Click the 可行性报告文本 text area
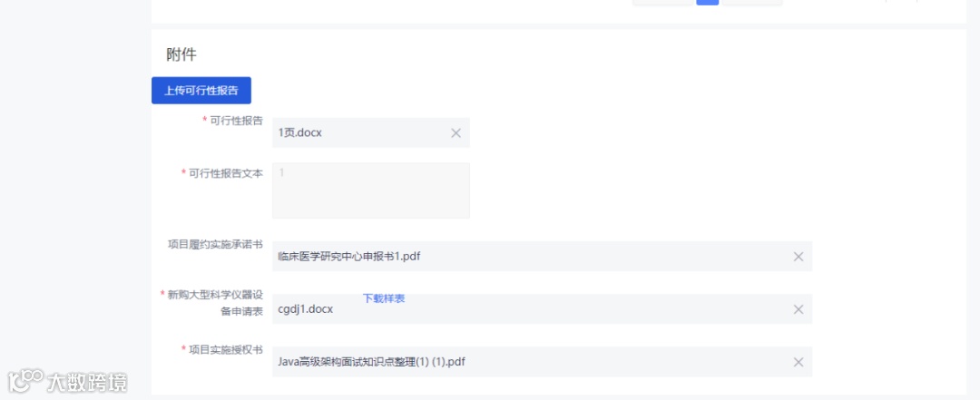This screenshot has width=980, height=400. (x=370, y=190)
